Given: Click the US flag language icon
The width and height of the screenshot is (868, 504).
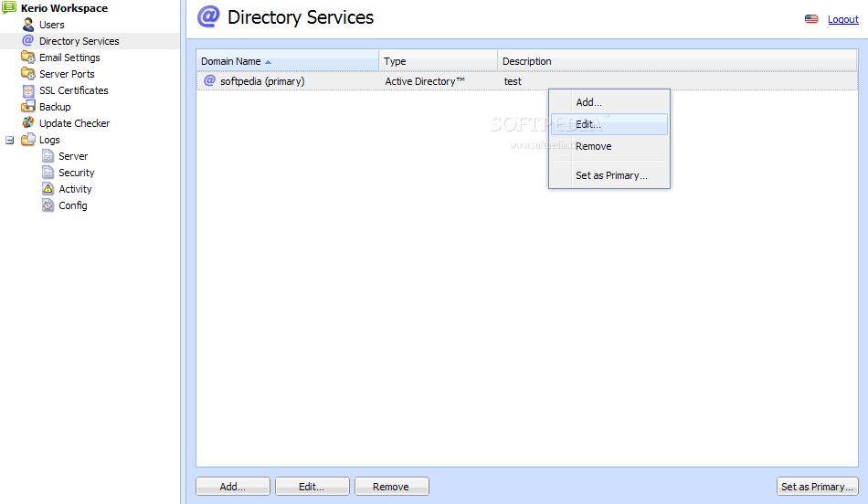Looking at the screenshot, I should coord(811,19).
